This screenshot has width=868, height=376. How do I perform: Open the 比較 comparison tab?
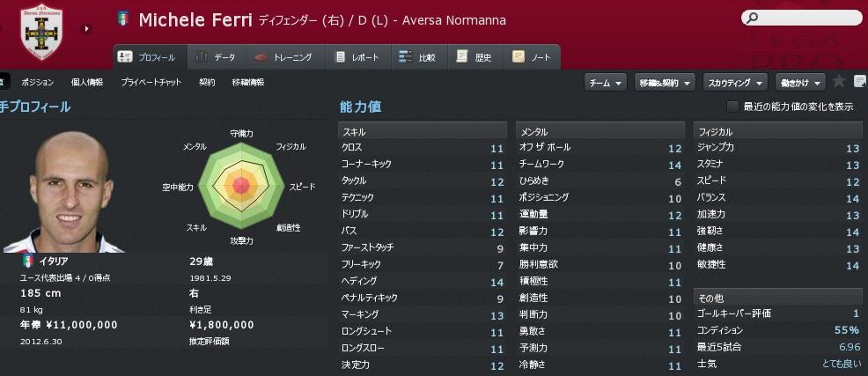pos(417,57)
